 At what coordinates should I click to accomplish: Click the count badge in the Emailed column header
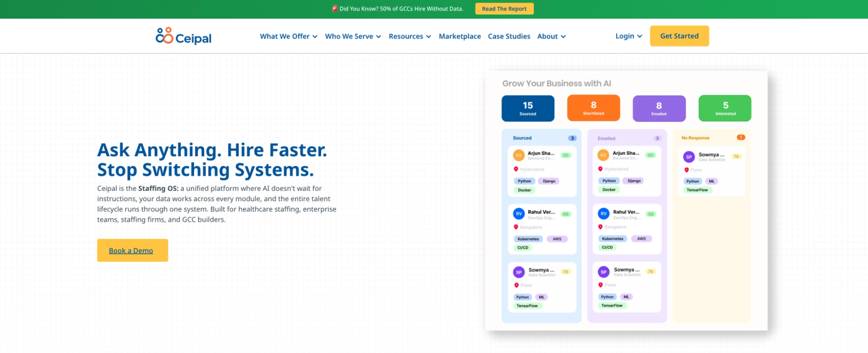[657, 138]
